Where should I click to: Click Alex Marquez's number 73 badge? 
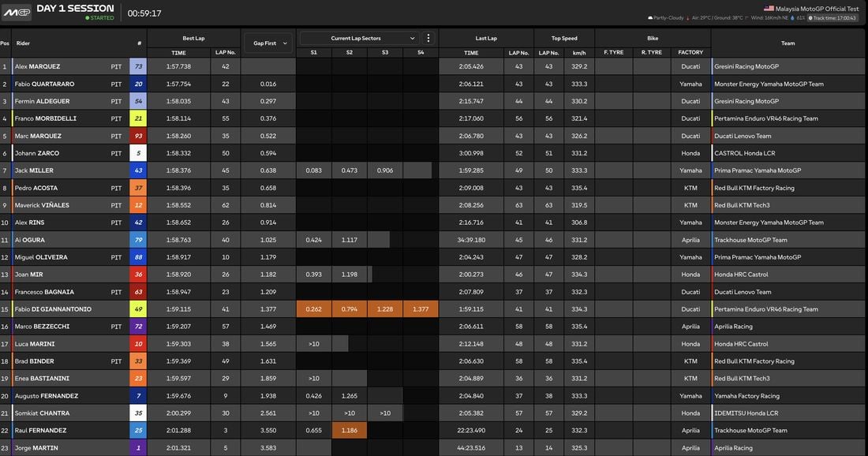click(x=138, y=66)
